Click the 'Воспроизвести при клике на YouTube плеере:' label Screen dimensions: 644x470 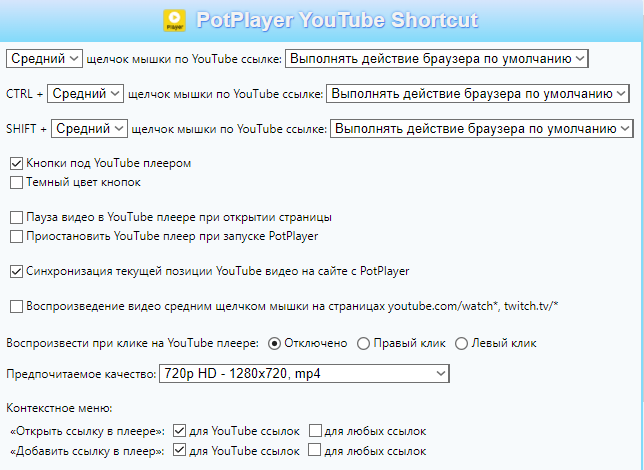coord(133,343)
